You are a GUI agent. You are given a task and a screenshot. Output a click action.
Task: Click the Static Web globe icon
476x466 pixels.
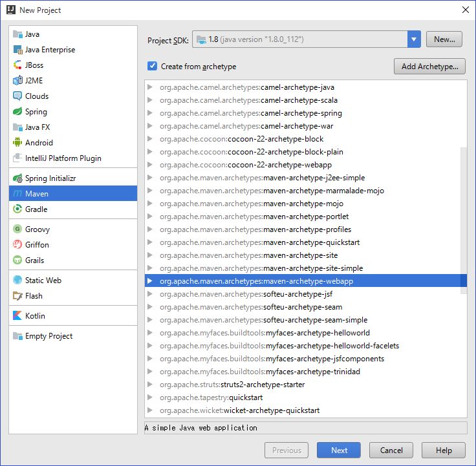17,280
